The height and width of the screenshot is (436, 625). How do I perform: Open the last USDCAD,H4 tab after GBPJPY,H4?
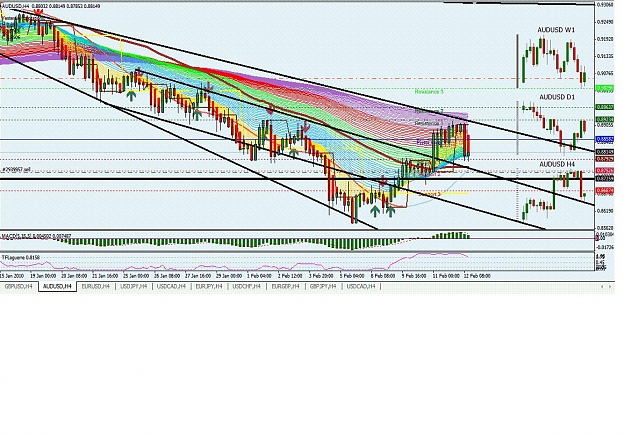point(361,286)
